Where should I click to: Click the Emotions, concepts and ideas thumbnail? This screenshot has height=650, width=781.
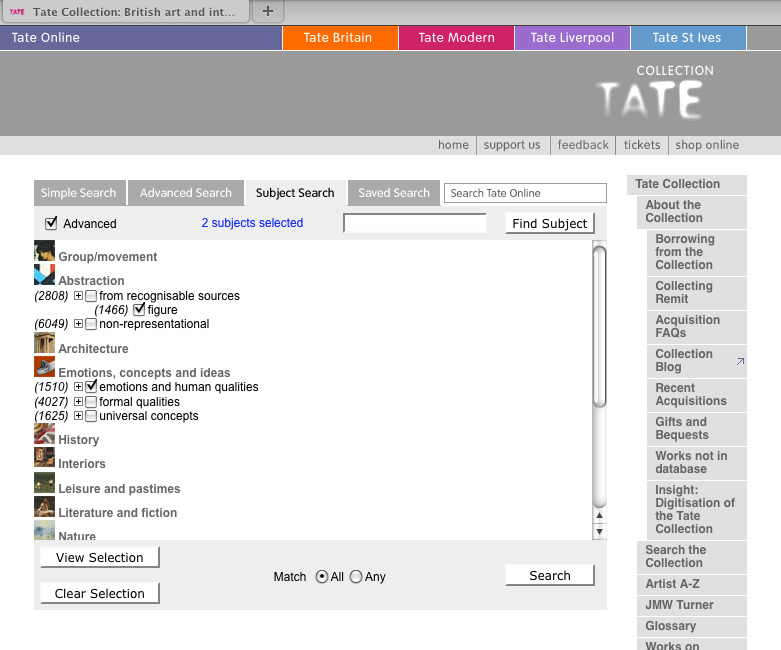pyautogui.click(x=44, y=367)
